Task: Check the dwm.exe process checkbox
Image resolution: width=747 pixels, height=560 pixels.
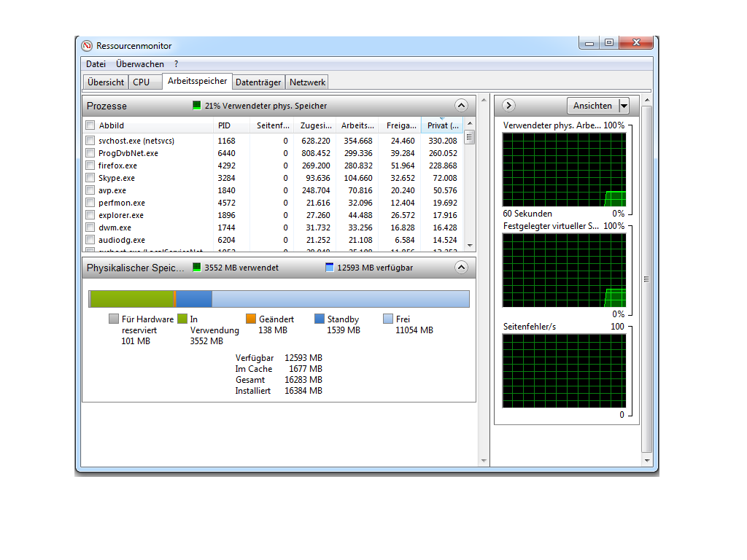Action: 90,227
